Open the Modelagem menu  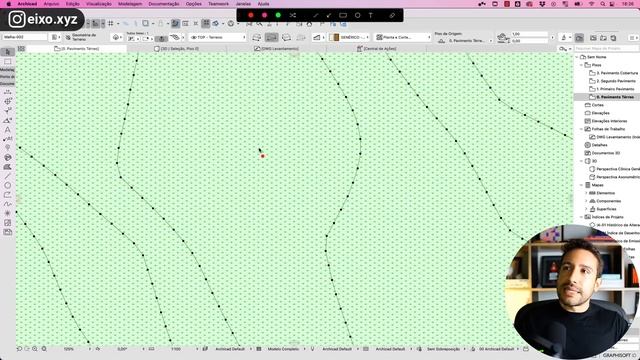click(130, 4)
